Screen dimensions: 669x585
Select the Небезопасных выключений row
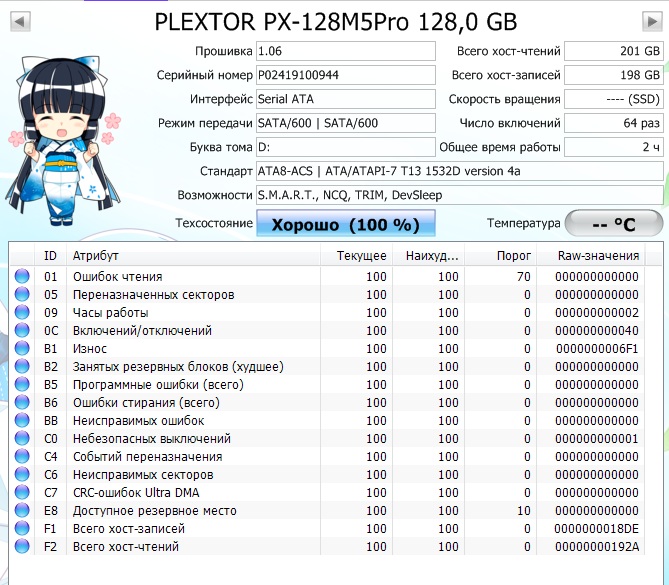click(327, 439)
